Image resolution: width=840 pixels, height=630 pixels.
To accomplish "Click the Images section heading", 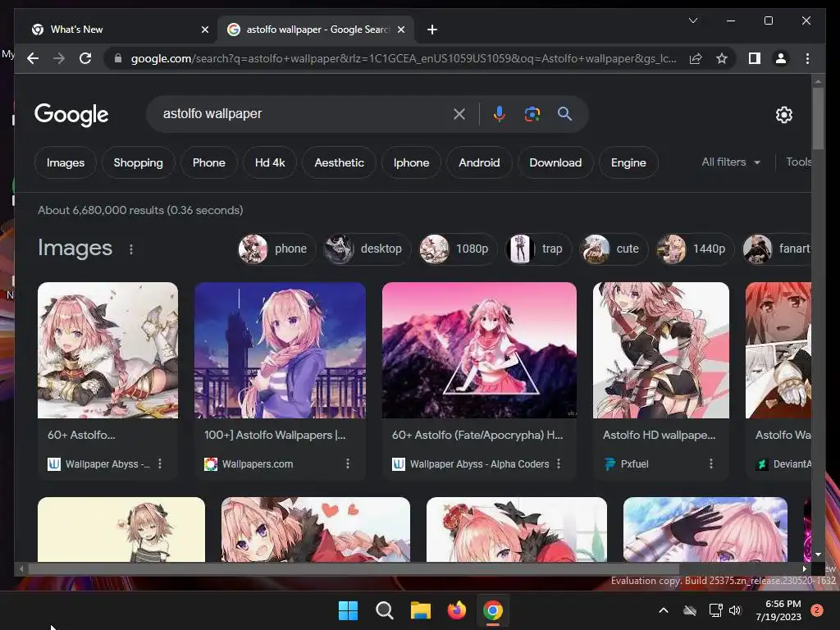I will tap(75, 248).
